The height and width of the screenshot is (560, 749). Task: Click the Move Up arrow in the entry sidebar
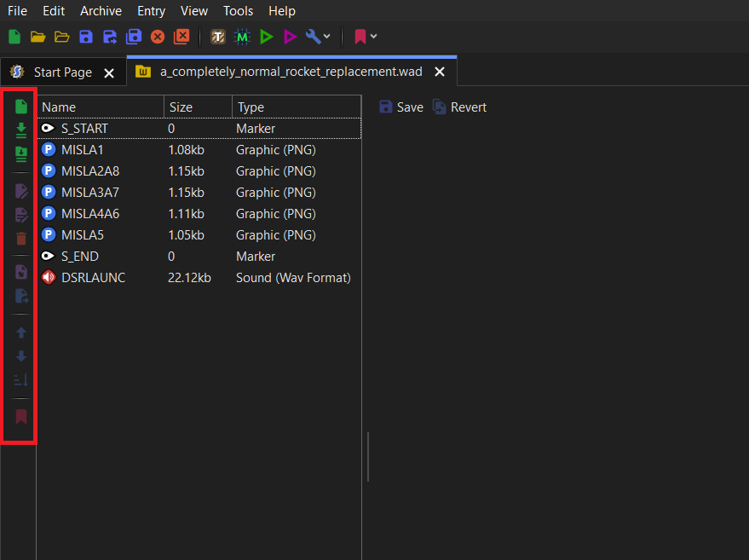(21, 332)
